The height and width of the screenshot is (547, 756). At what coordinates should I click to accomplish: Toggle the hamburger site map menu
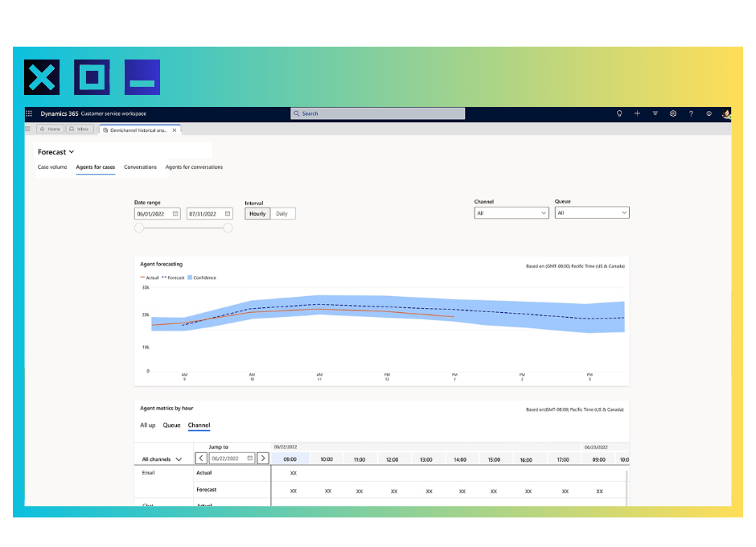[27, 129]
